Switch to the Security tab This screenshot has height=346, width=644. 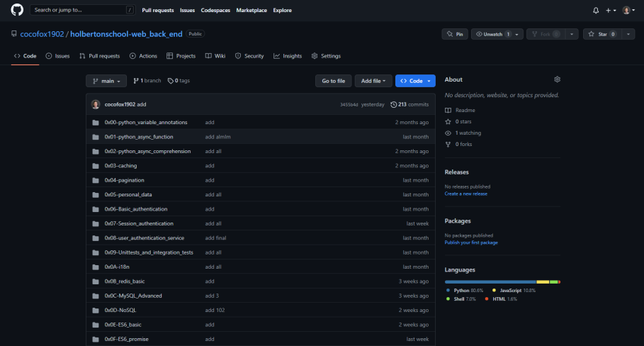249,56
